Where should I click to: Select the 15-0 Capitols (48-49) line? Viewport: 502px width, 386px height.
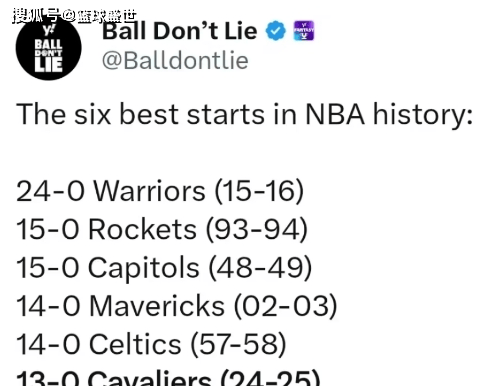[164, 268]
